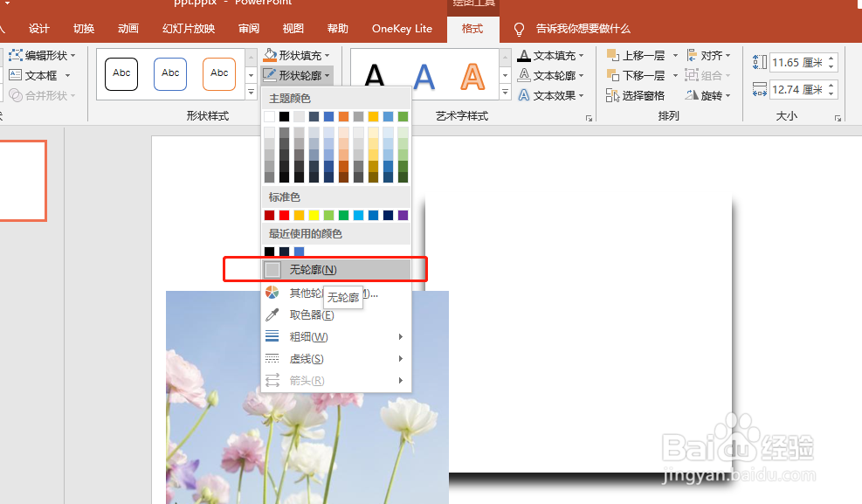This screenshot has width=862, height=504.
Task: Open the Dashes (虚线) submenu
Action: (x=336, y=358)
